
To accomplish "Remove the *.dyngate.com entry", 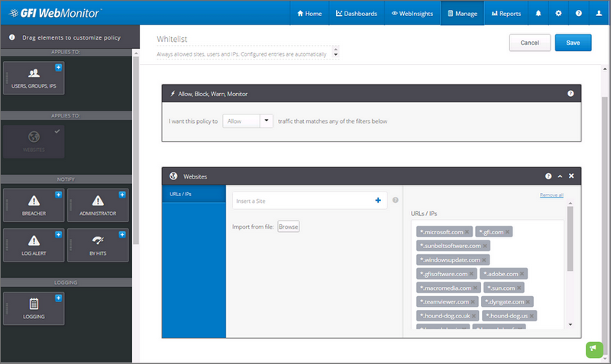I will point(528,301).
